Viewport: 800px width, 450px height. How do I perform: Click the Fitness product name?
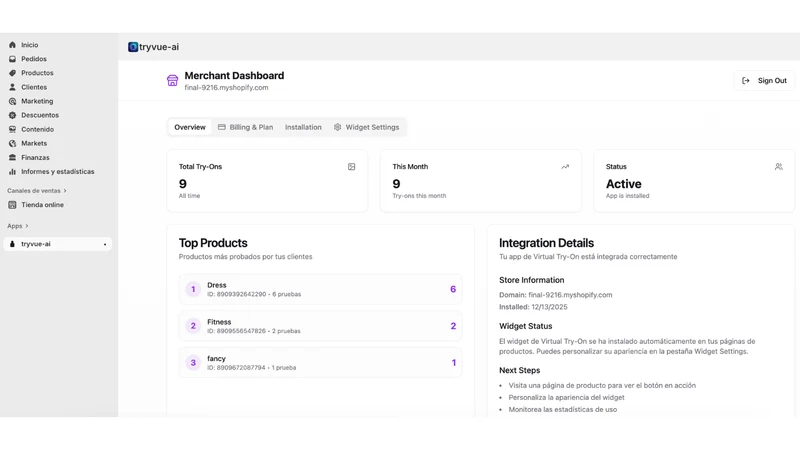(219, 322)
